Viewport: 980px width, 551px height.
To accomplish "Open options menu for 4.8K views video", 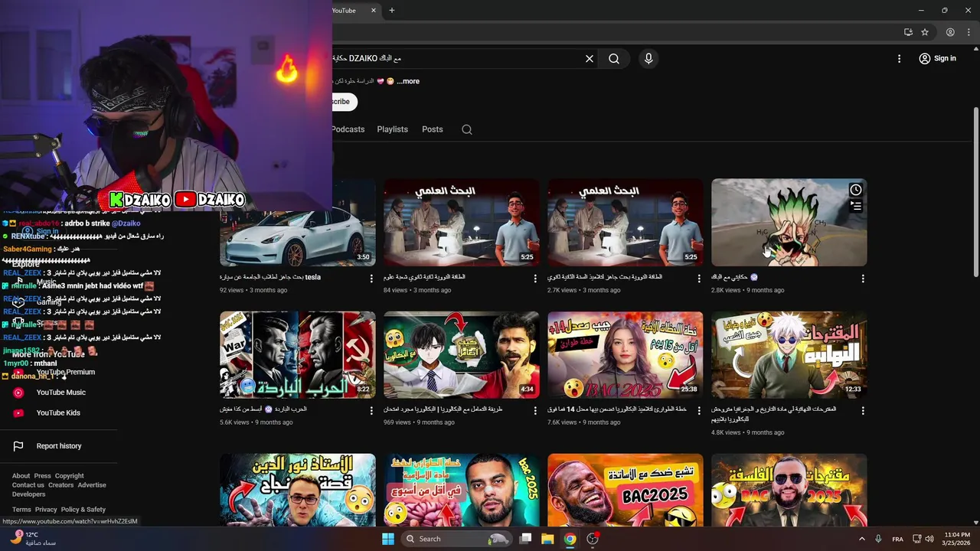I will (x=863, y=411).
